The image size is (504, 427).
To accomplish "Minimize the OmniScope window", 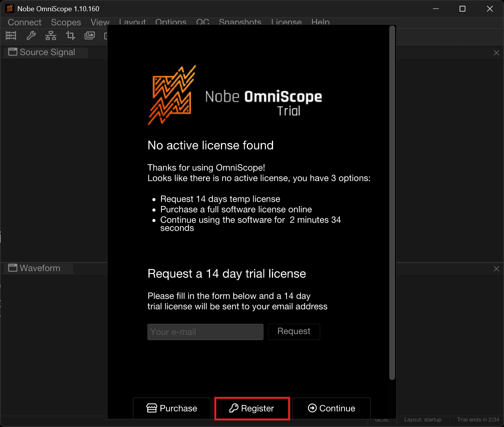I will tap(436, 9).
